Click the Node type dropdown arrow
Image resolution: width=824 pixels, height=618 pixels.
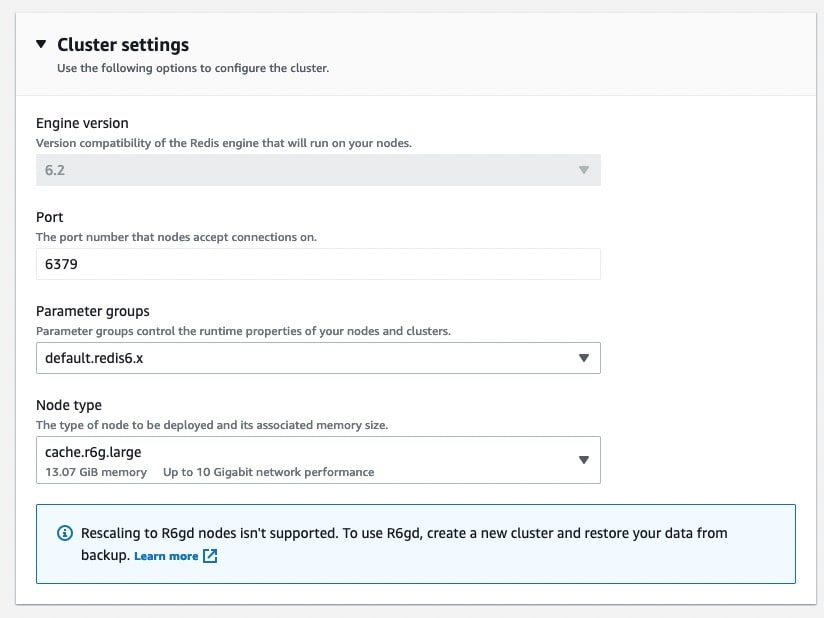pyautogui.click(x=584, y=460)
